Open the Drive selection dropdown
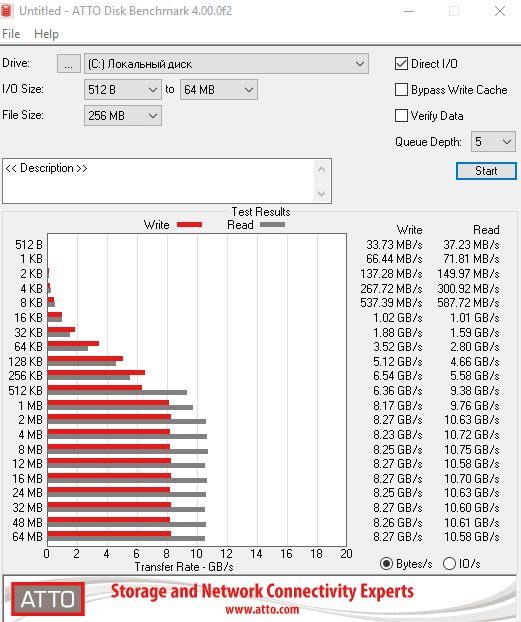Viewport: 521px width, 622px height. pos(226,63)
